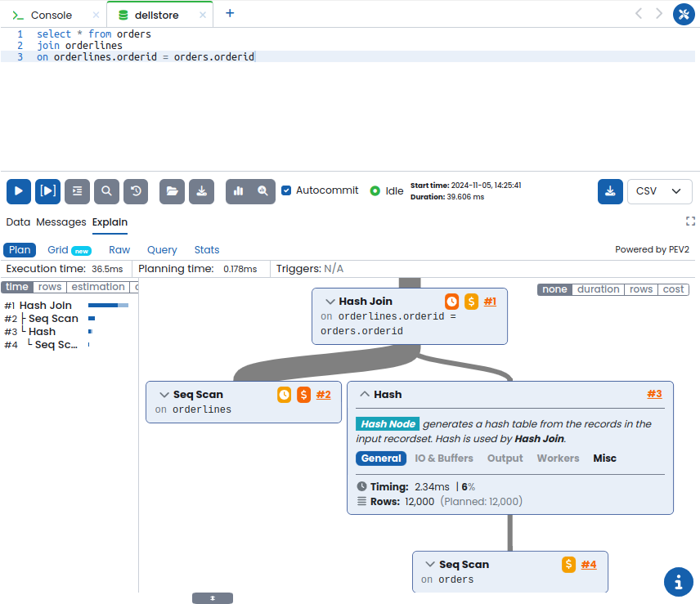This screenshot has height=604, width=700.
Task: Toggle fullscreen for the results panel
Action: [x=691, y=221]
